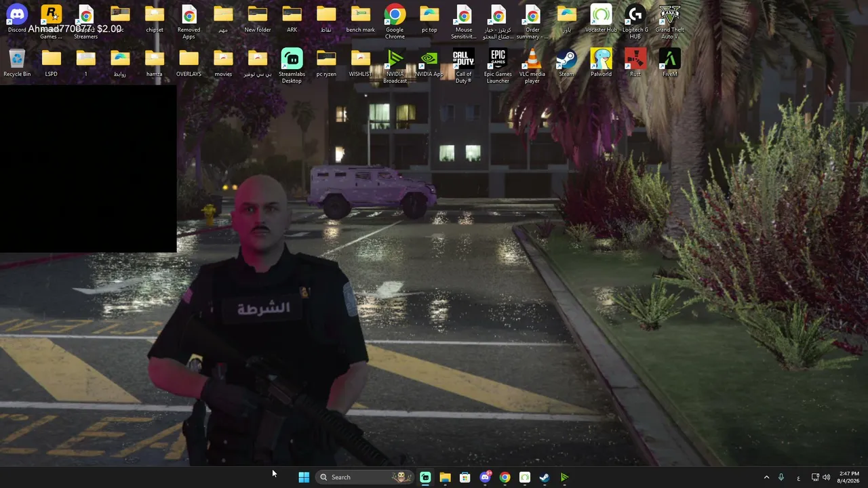This screenshot has height=488, width=868.
Task: Open Steam from the taskbar
Action: coord(545,477)
